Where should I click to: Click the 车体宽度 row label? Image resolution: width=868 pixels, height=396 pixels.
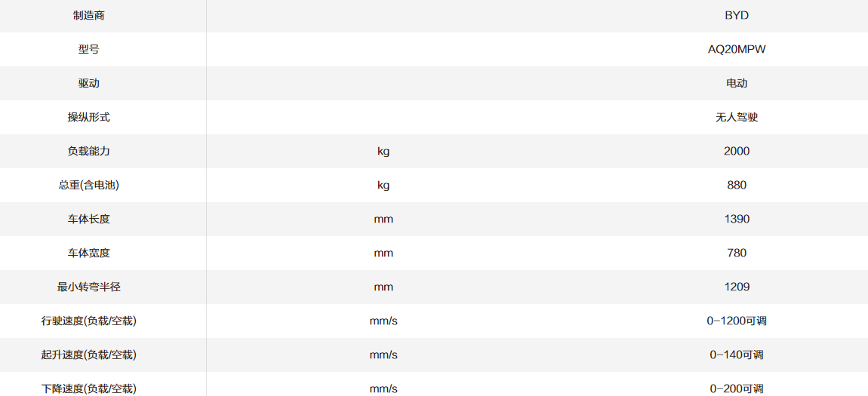coord(89,253)
